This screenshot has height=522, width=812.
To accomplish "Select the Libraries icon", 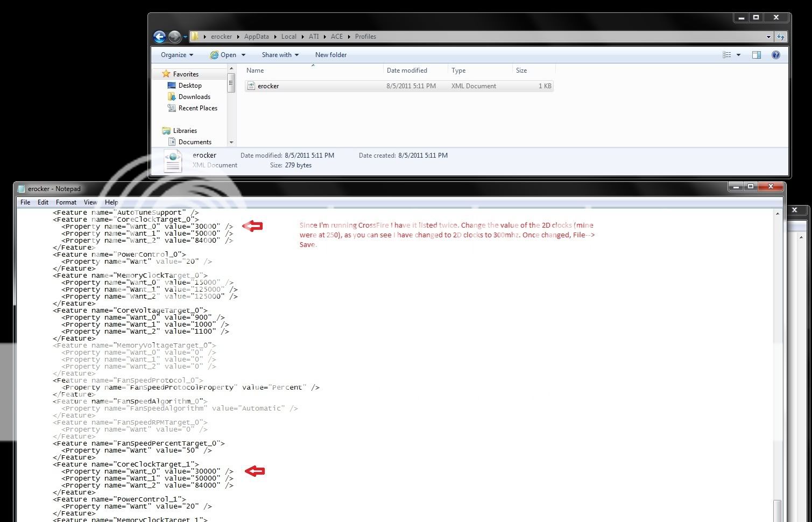I will coord(166,131).
